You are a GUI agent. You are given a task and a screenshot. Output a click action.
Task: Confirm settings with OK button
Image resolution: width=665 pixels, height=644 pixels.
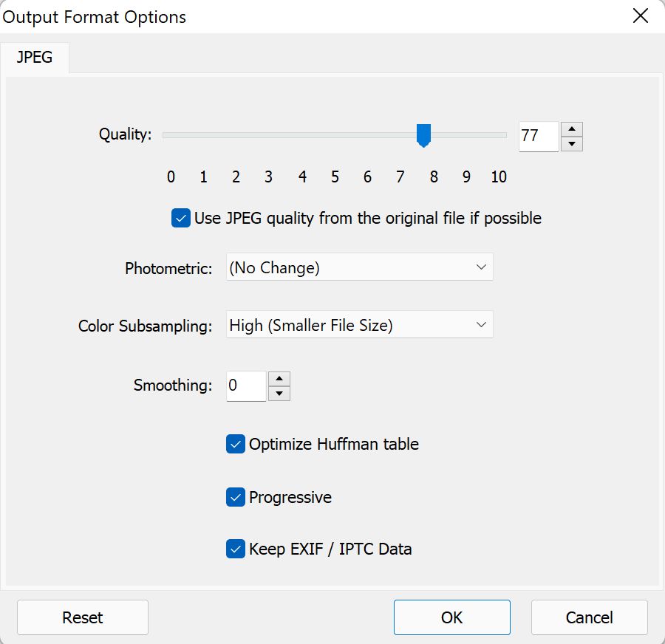tap(451, 617)
